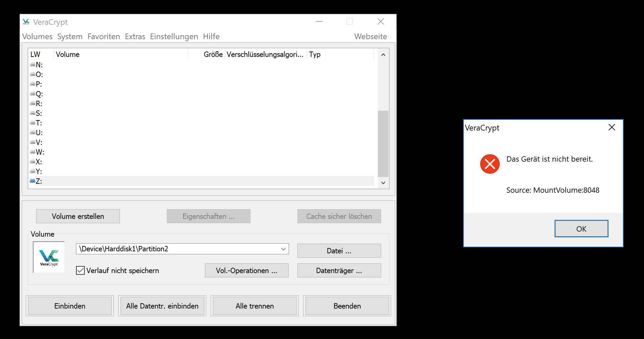
Task: Open the System menu
Action: pos(70,36)
